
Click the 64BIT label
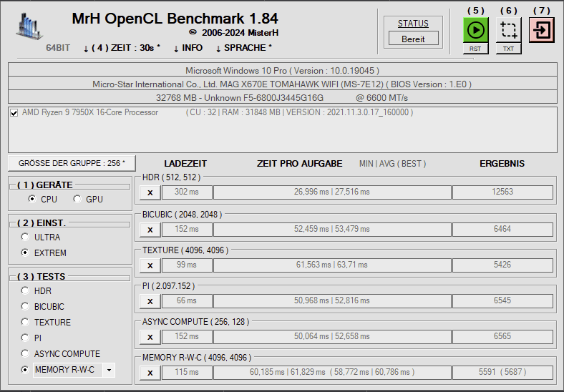point(58,48)
